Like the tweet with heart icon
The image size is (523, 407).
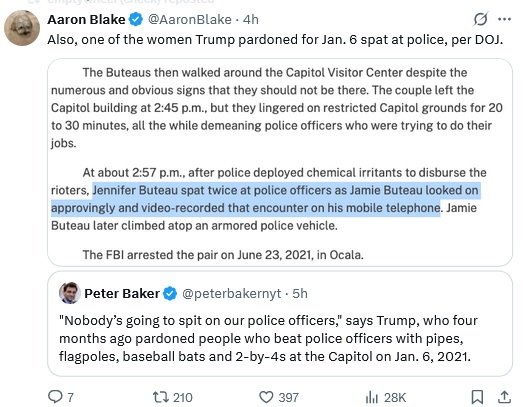pos(266,397)
